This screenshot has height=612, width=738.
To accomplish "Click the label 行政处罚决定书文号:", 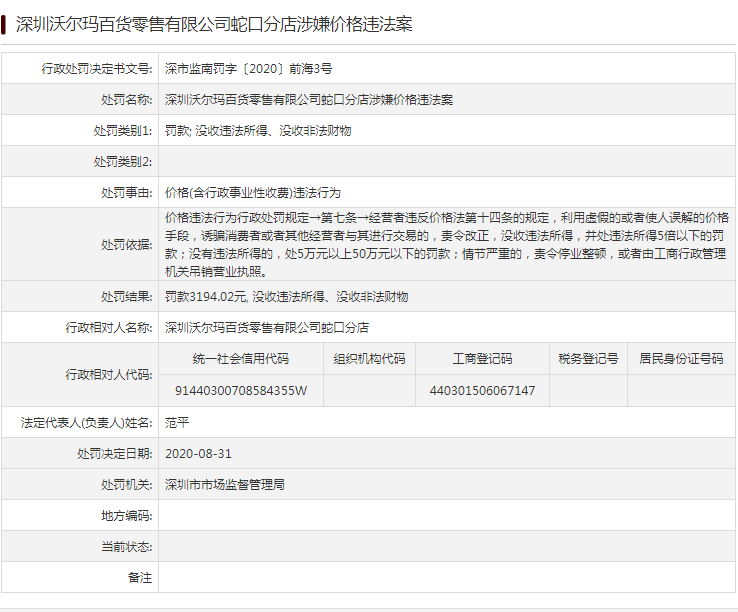I will [x=97, y=69].
